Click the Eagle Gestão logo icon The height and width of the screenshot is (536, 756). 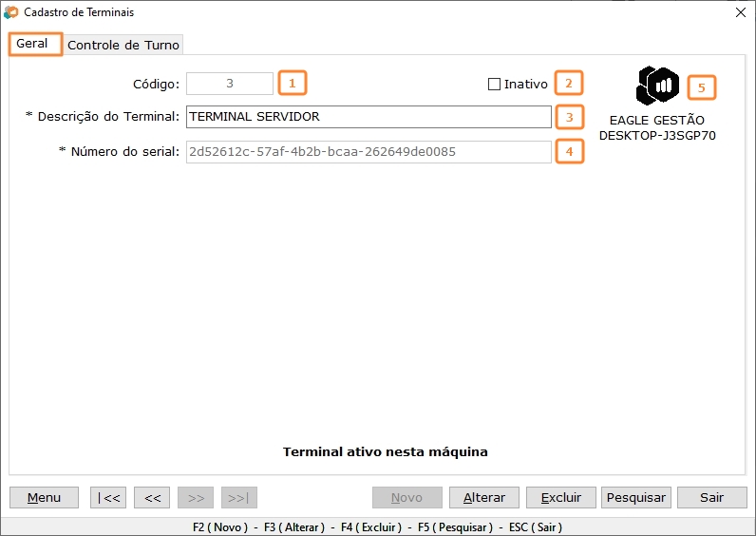pos(657,86)
